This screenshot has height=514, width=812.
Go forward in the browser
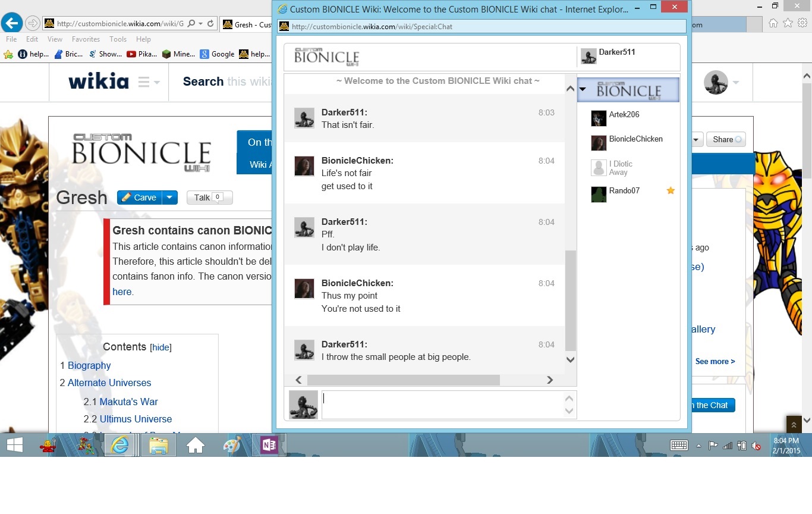click(x=32, y=24)
